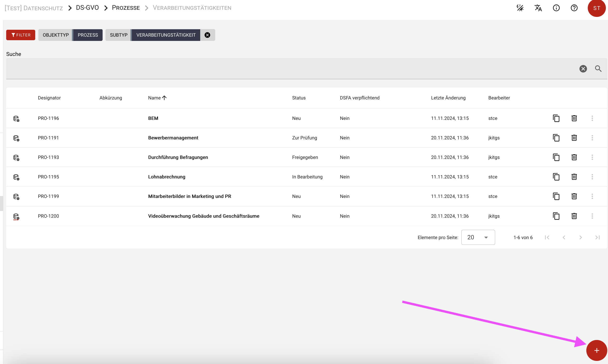This screenshot has width=608, height=364.
Task: Open the language translation icon
Action: (538, 8)
